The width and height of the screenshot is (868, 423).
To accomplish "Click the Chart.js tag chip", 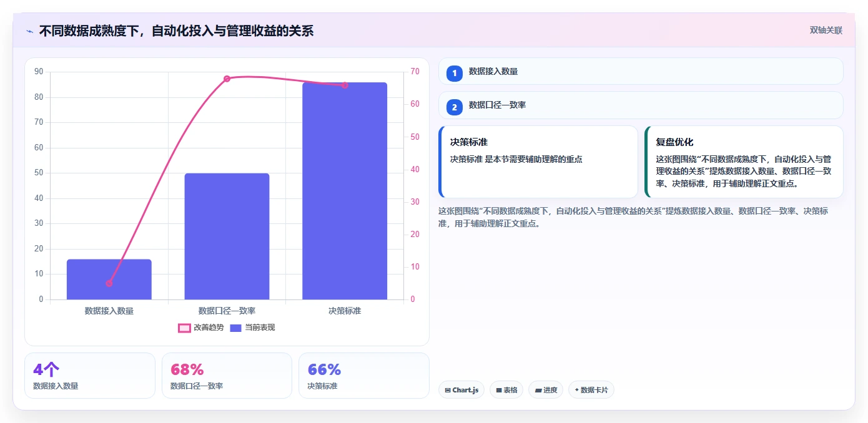I will coord(461,390).
